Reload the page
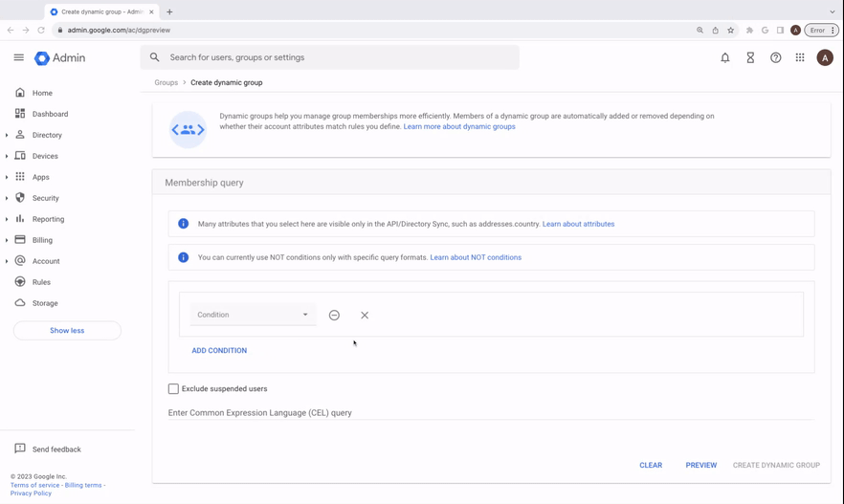844x504 pixels. (41, 30)
